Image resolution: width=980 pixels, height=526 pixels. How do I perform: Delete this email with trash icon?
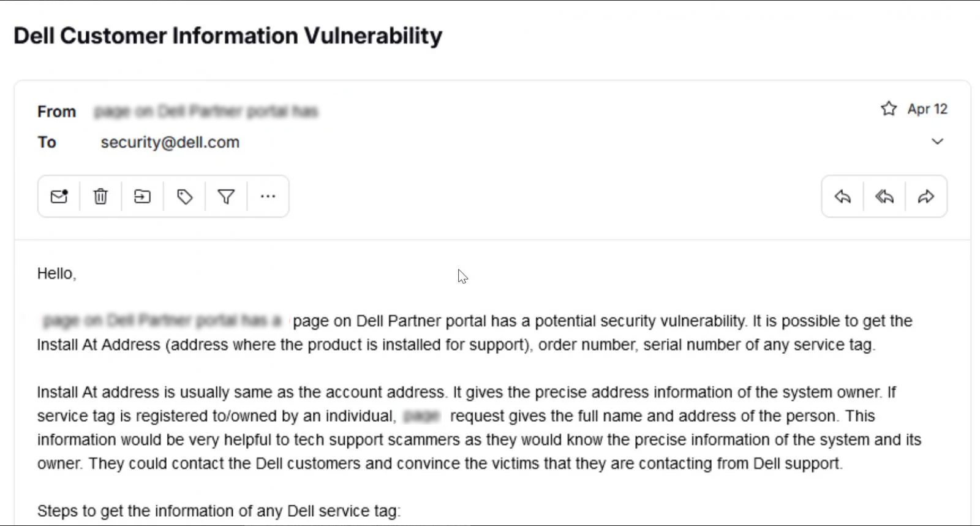tap(100, 197)
